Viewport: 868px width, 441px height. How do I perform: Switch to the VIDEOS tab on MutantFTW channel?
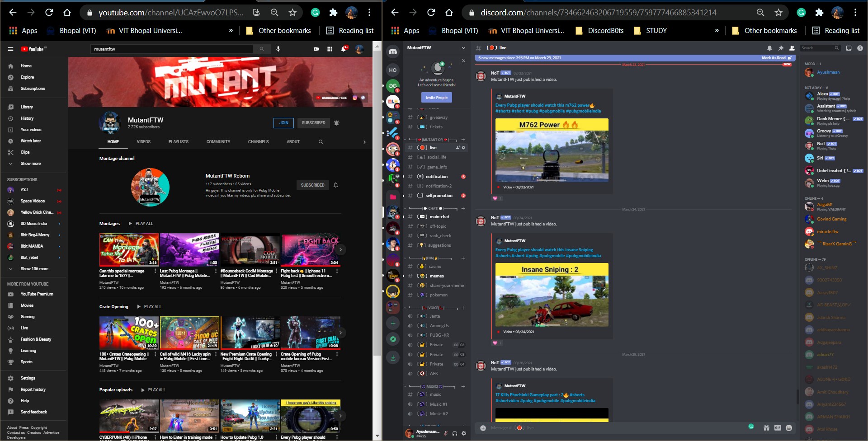[144, 142]
